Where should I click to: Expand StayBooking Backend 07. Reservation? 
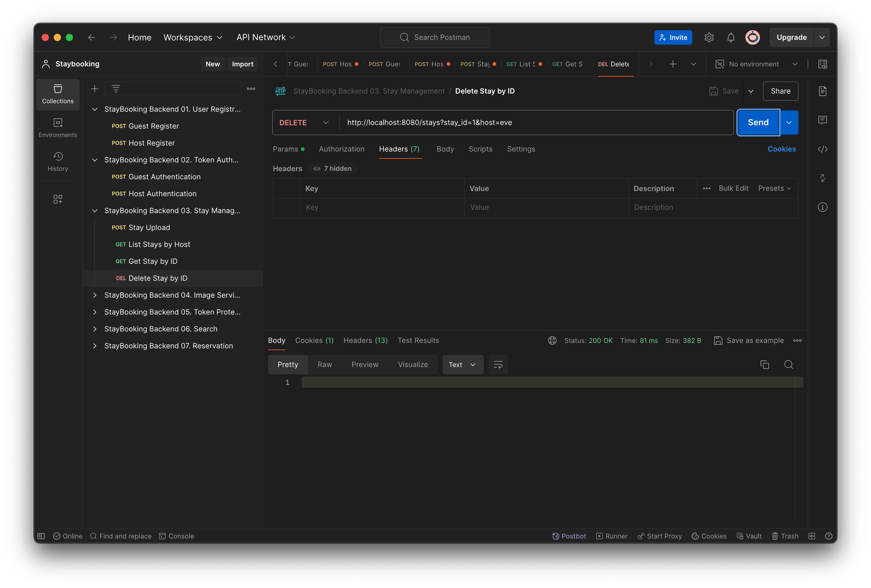coord(94,346)
